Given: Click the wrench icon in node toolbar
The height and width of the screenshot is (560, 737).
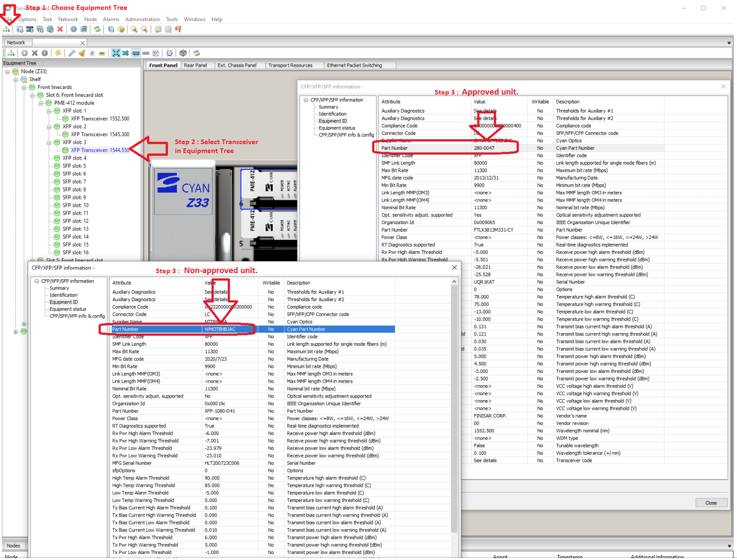Looking at the screenshot, I should pyautogui.click(x=72, y=53).
